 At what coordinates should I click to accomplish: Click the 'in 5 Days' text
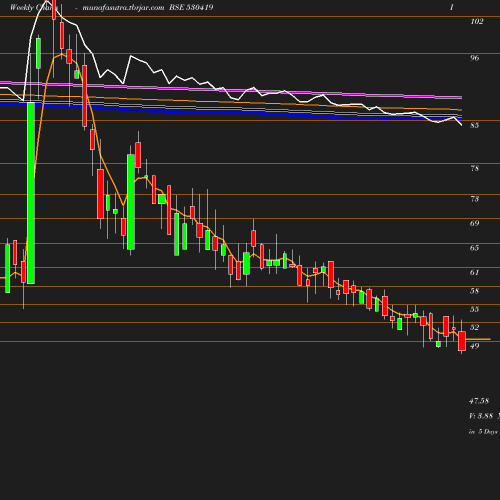[483, 432]
